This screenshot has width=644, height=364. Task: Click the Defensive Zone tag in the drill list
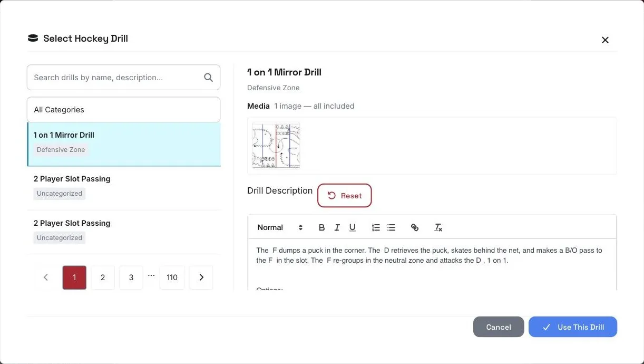[61, 150]
